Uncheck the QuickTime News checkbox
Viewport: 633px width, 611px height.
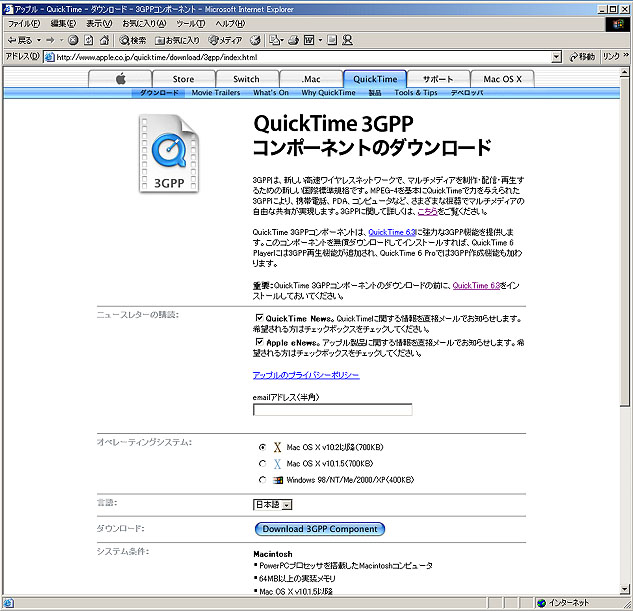[259, 318]
